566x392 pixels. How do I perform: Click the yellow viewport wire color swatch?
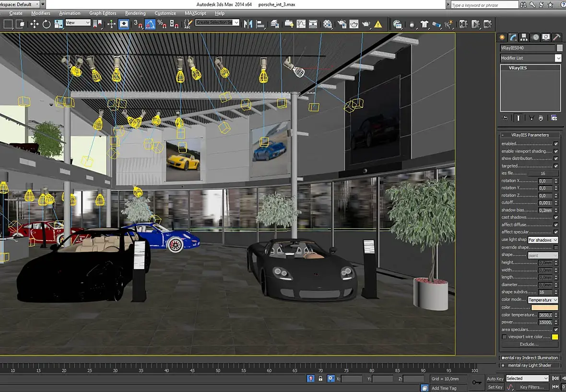555,337
